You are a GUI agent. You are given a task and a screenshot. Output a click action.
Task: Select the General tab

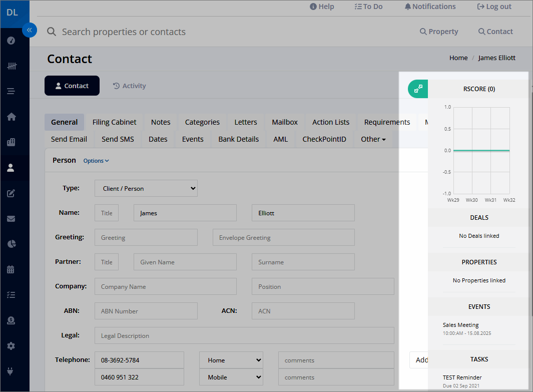tap(64, 122)
